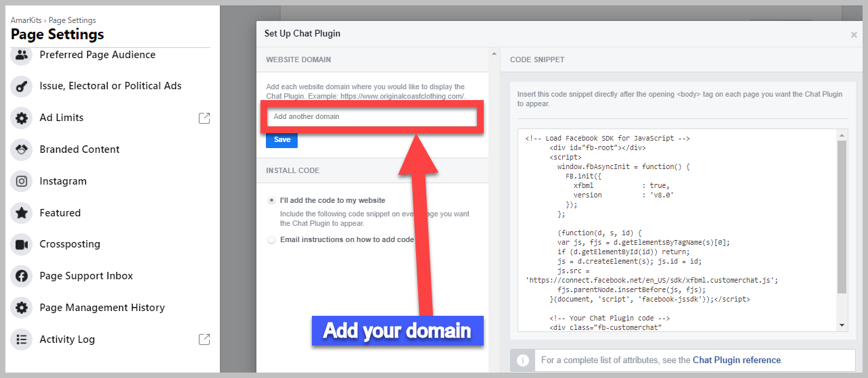
Task: Click the Page Management History gear icon
Action: (22, 308)
